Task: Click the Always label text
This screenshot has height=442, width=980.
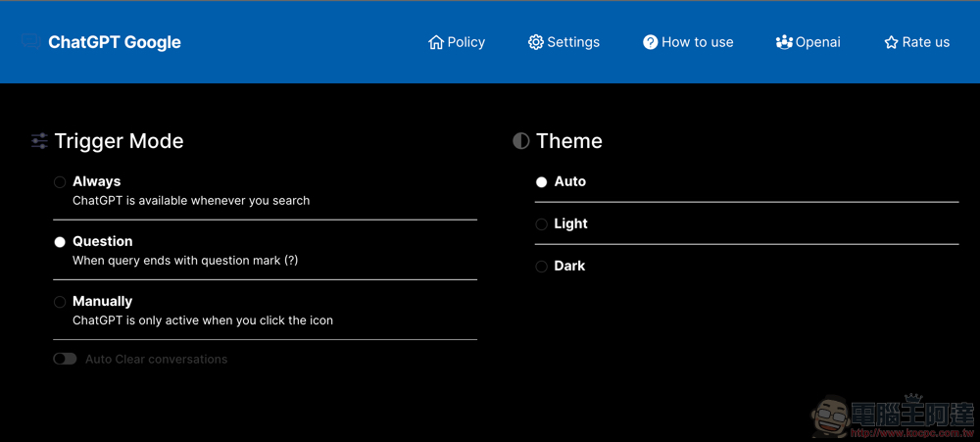Action: (97, 181)
